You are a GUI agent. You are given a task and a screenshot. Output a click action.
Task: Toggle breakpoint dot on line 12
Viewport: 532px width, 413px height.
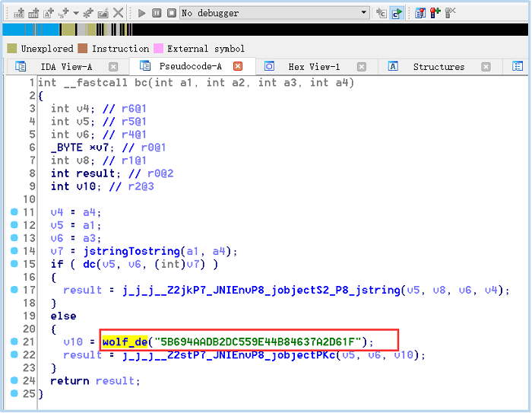coord(14,225)
